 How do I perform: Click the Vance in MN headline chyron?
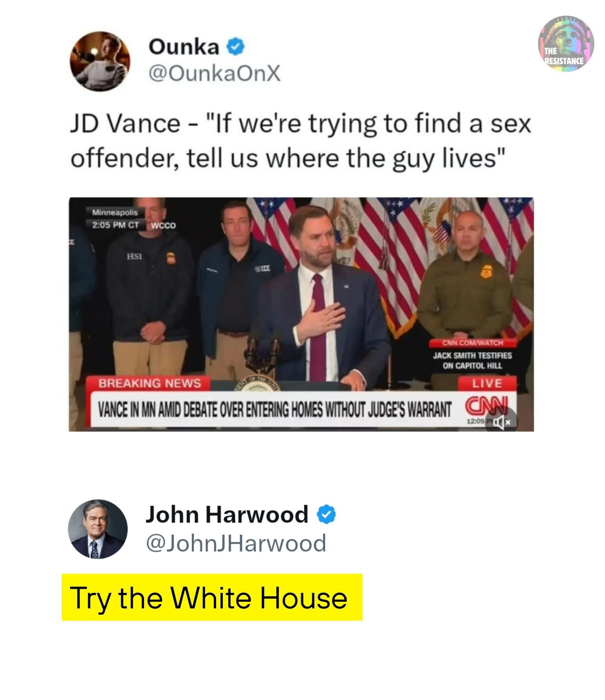coord(274,409)
